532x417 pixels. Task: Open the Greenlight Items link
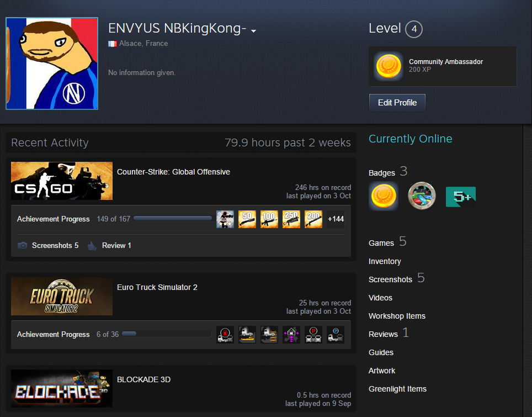[x=398, y=389]
